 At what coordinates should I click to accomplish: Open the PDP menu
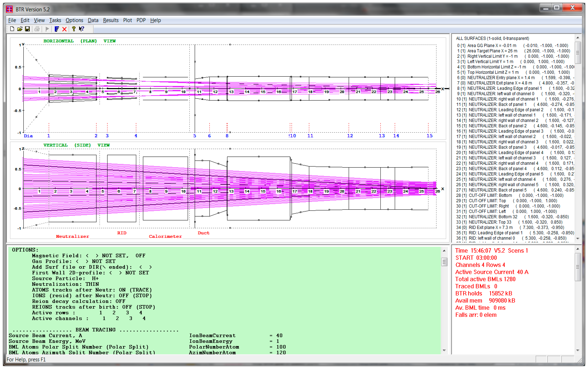click(x=141, y=20)
